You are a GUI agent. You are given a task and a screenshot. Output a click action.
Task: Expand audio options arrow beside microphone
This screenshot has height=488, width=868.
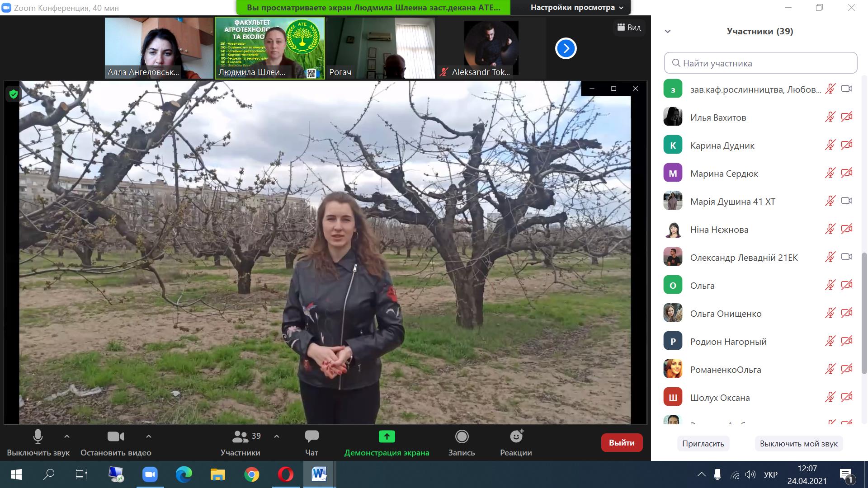(67, 436)
